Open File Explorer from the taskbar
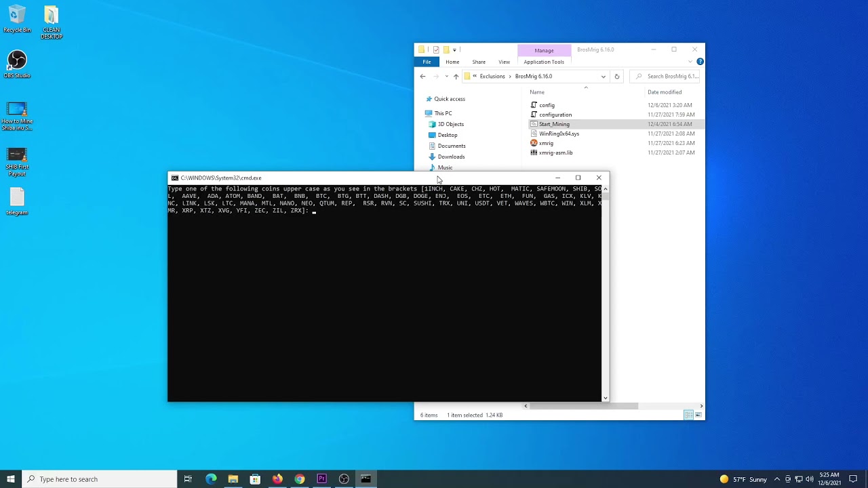 coord(233,479)
